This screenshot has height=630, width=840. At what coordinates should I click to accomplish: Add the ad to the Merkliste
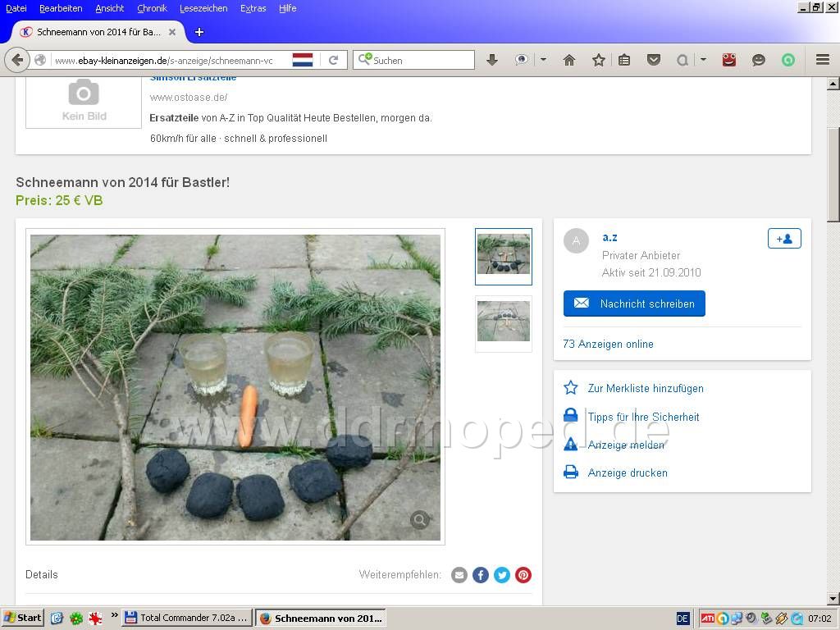pyautogui.click(x=645, y=388)
